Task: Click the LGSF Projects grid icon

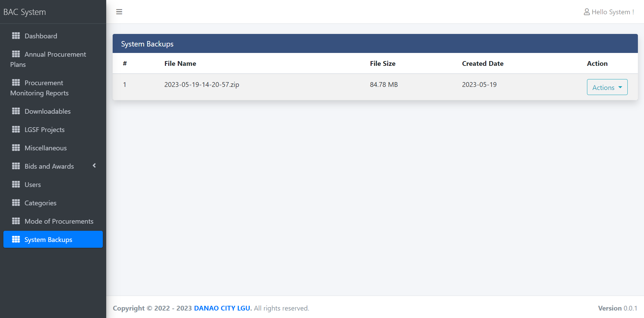Action: tap(16, 129)
